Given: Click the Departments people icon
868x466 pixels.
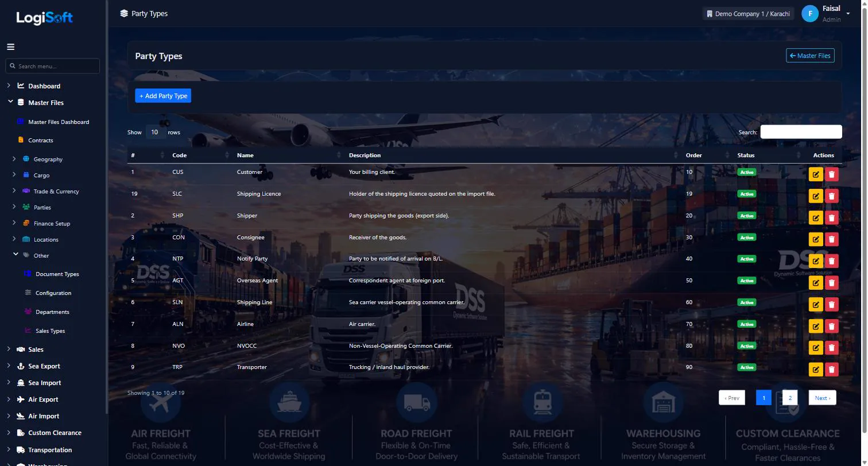Looking at the screenshot, I should 28,312.
